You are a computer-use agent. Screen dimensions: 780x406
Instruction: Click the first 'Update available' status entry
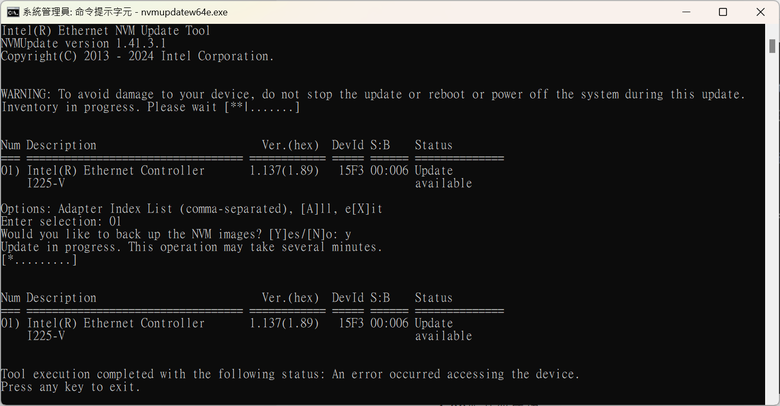click(443, 177)
